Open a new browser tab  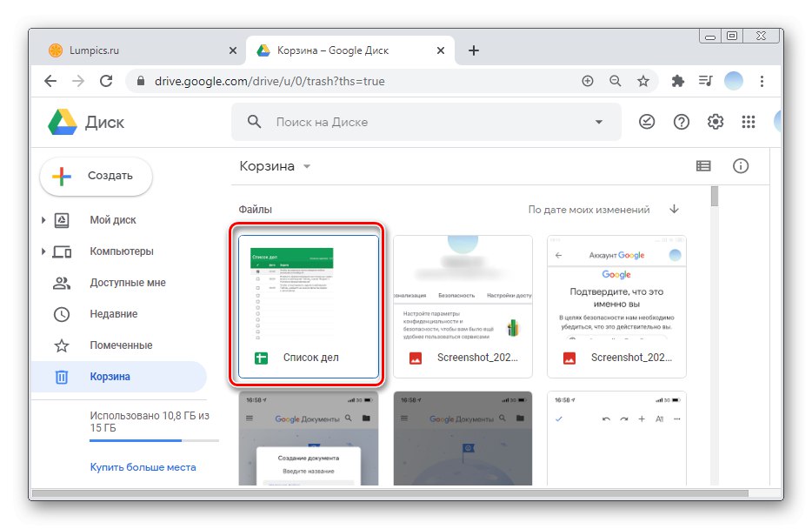pos(473,50)
